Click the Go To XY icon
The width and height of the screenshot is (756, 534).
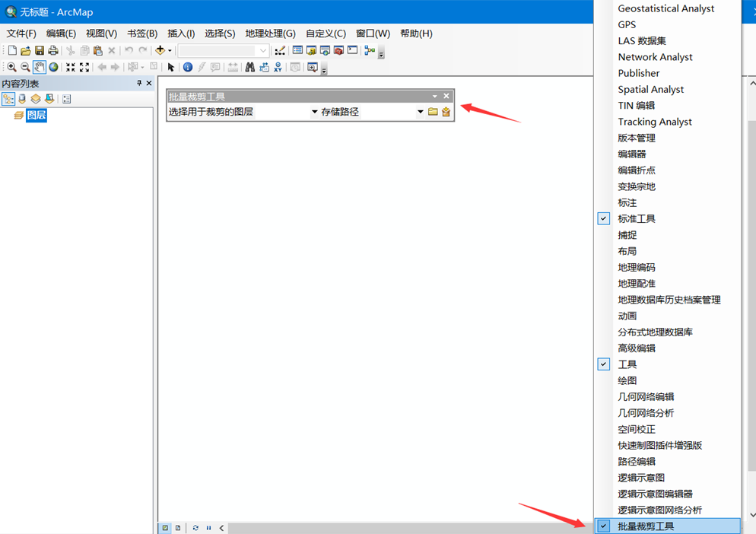tap(278, 67)
